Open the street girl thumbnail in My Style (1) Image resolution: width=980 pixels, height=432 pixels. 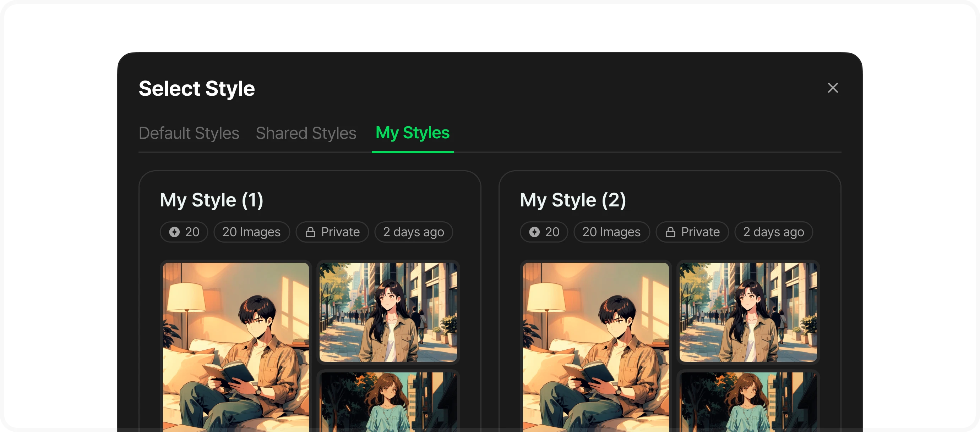(388, 312)
